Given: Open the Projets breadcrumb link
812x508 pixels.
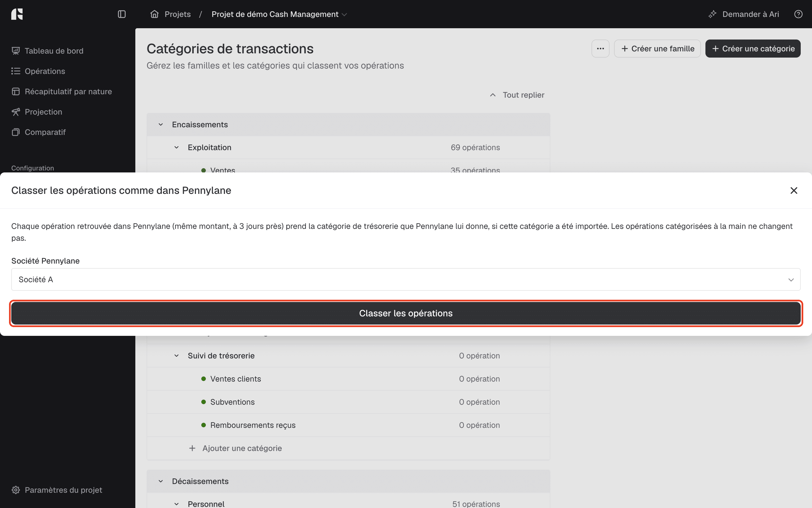Looking at the screenshot, I should click(178, 14).
